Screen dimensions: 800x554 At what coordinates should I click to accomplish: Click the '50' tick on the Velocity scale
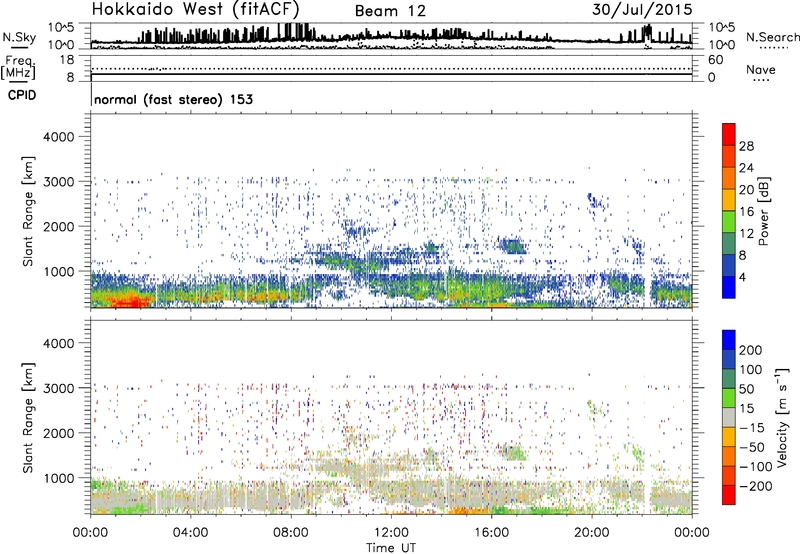click(746, 389)
